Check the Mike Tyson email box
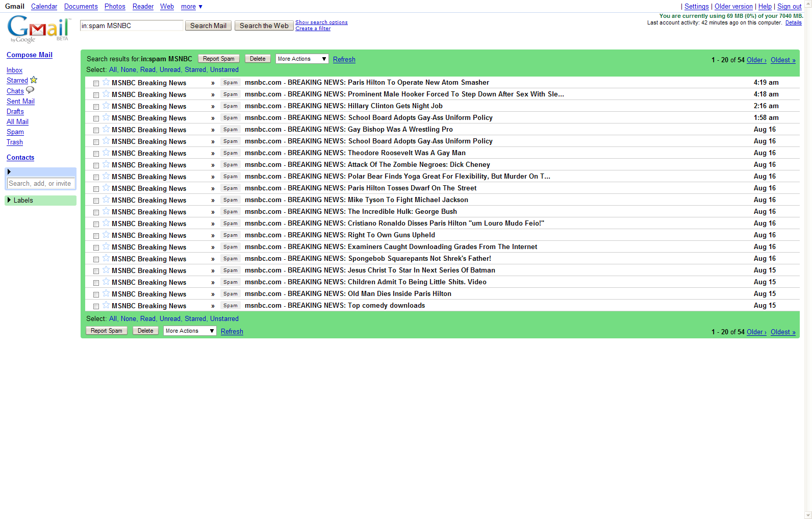 [x=96, y=201]
